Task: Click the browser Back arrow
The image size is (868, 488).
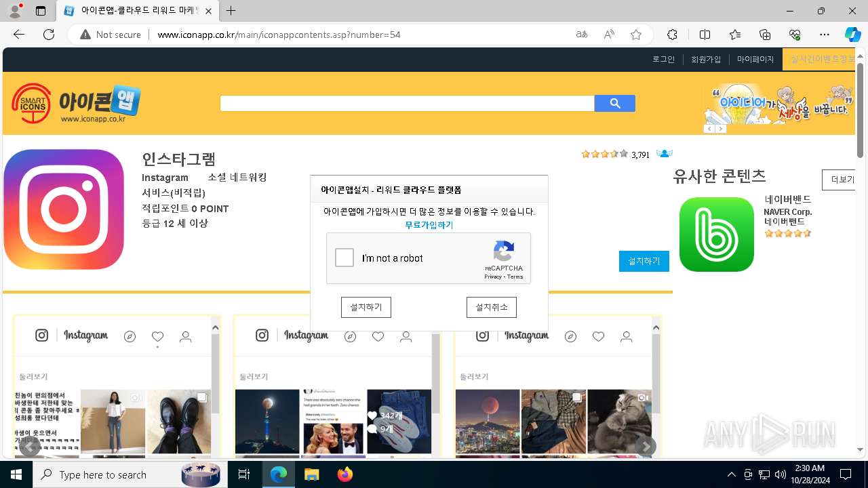Action: pos(19,35)
